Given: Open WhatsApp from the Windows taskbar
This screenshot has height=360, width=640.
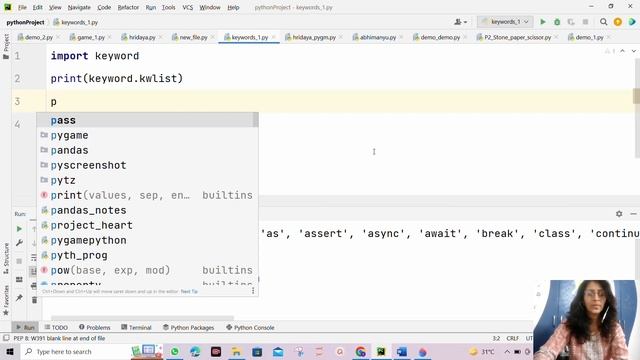Looking at the screenshot, I should pos(175,351).
